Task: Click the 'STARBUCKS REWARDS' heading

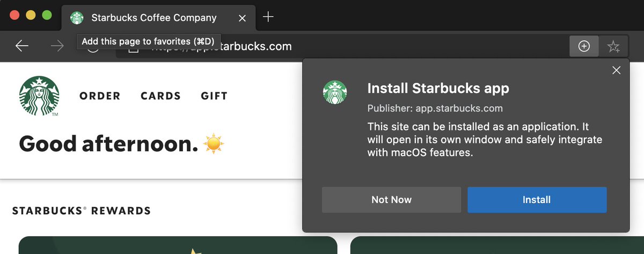Action: [x=81, y=211]
